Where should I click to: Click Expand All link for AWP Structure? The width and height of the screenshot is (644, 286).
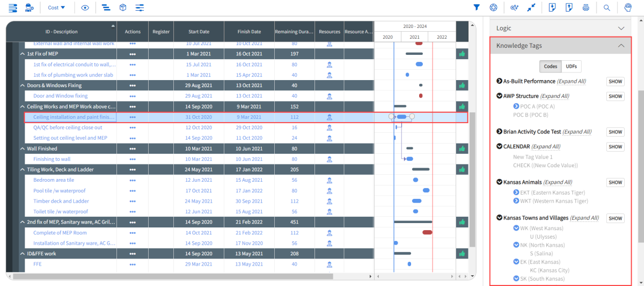coord(555,96)
